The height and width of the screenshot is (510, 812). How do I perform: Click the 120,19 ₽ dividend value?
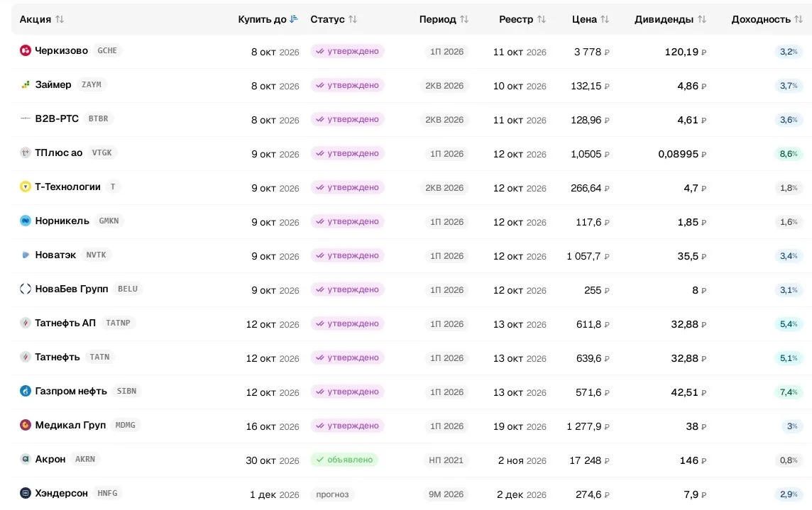[686, 52]
